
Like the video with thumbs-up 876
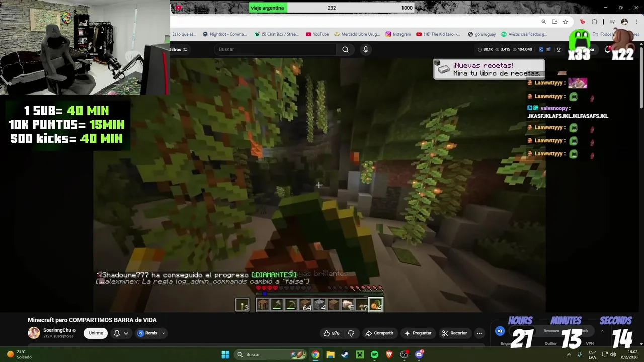331,333
